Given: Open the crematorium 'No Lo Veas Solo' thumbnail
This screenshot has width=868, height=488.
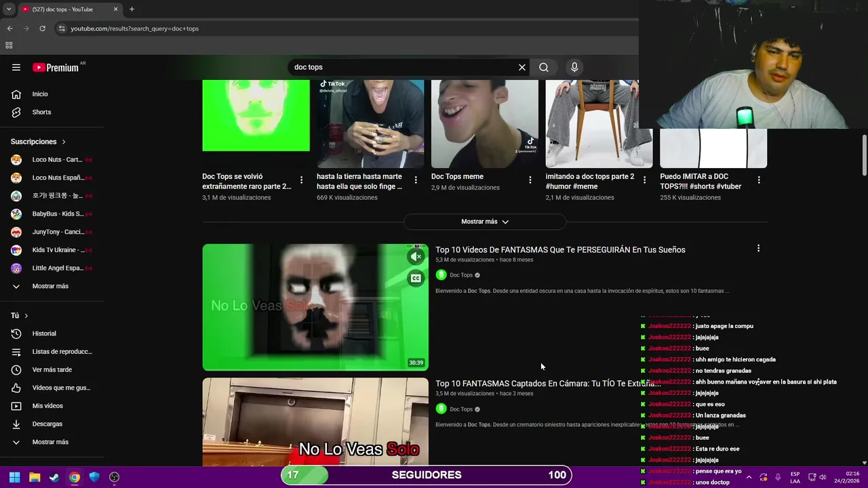Looking at the screenshot, I should (x=315, y=422).
